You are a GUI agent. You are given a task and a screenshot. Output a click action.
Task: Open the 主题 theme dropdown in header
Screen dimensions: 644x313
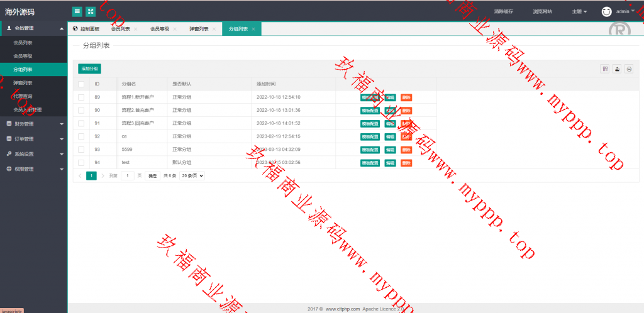coord(579,11)
